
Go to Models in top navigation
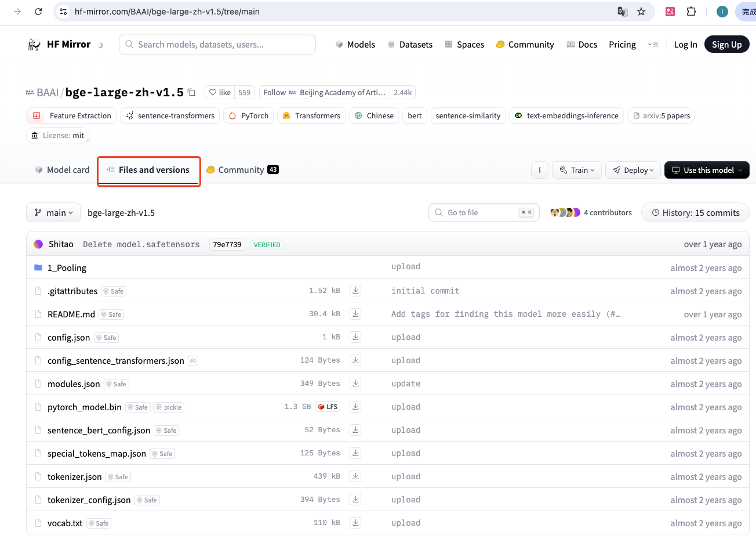[355, 44]
